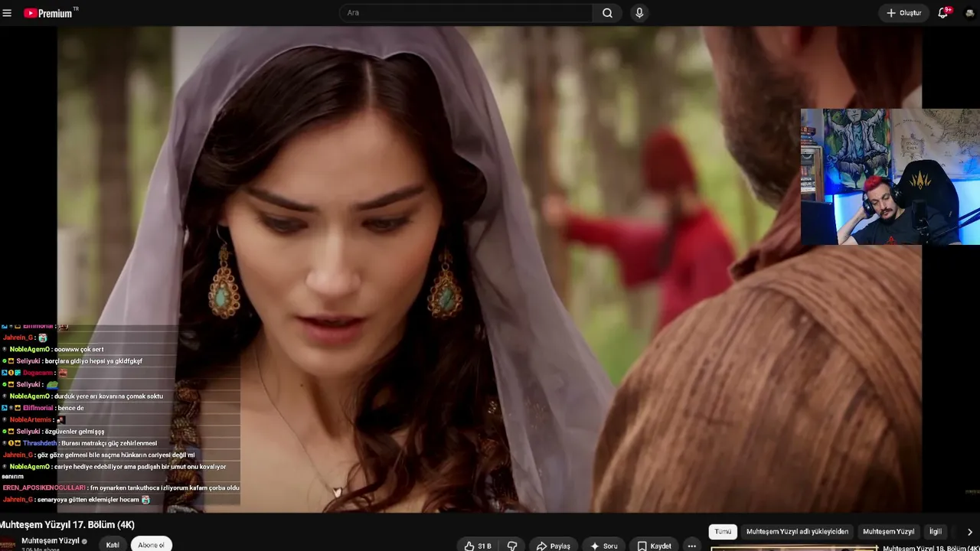
Task: Click the Oluştur create button
Action: point(904,13)
